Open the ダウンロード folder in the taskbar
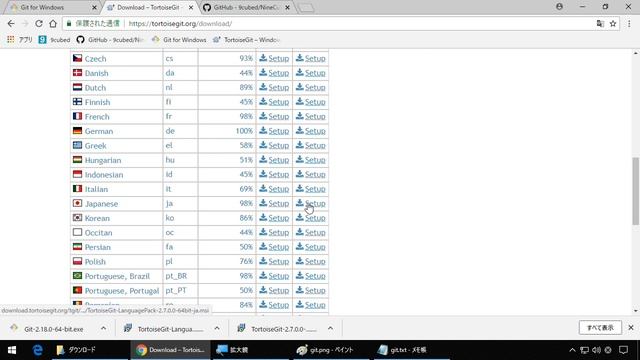This screenshot has width=640, height=360. tap(90, 350)
